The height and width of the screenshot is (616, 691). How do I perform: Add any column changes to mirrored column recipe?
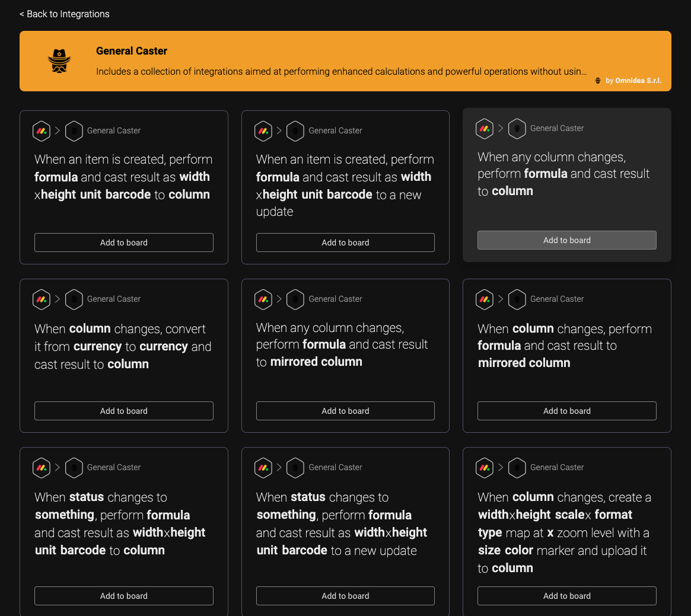point(345,411)
